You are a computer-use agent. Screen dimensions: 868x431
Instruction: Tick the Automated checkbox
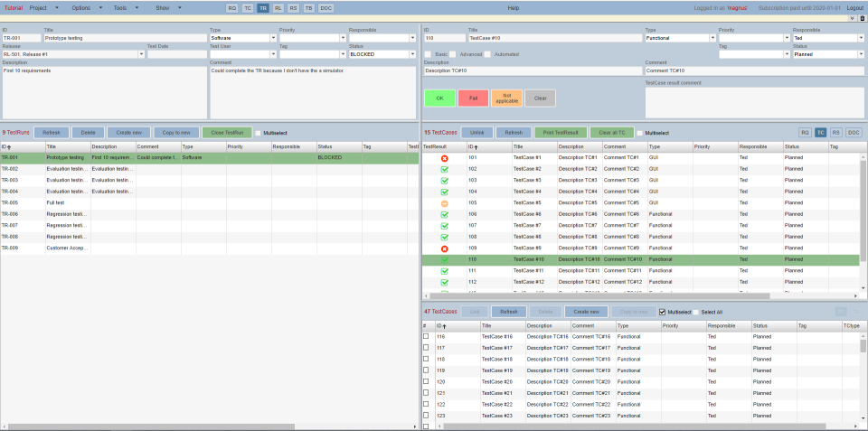pos(487,54)
